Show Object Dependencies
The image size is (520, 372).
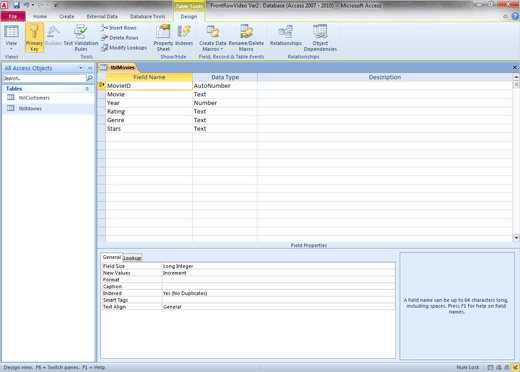pyautogui.click(x=320, y=37)
